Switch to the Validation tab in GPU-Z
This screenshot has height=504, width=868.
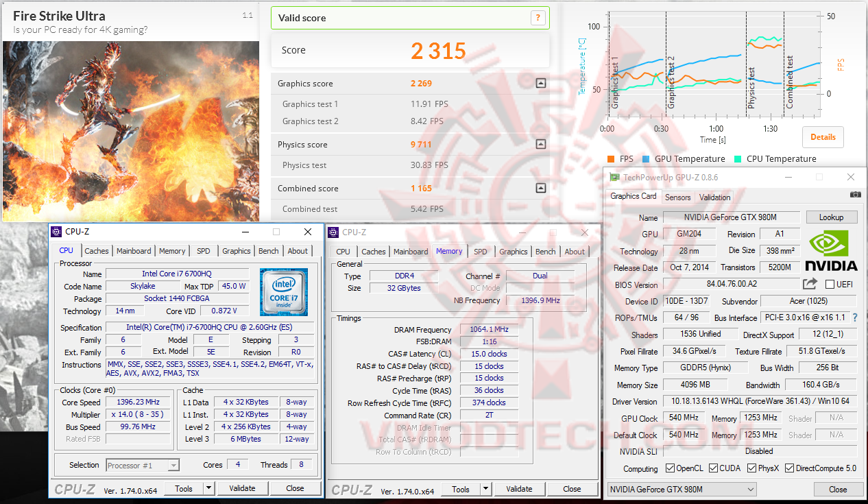tap(714, 197)
